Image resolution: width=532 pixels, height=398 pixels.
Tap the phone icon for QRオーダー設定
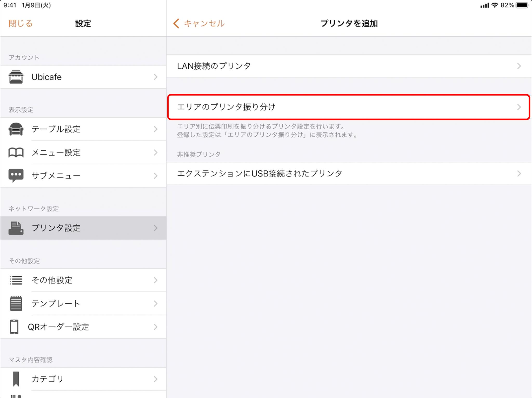click(14, 327)
